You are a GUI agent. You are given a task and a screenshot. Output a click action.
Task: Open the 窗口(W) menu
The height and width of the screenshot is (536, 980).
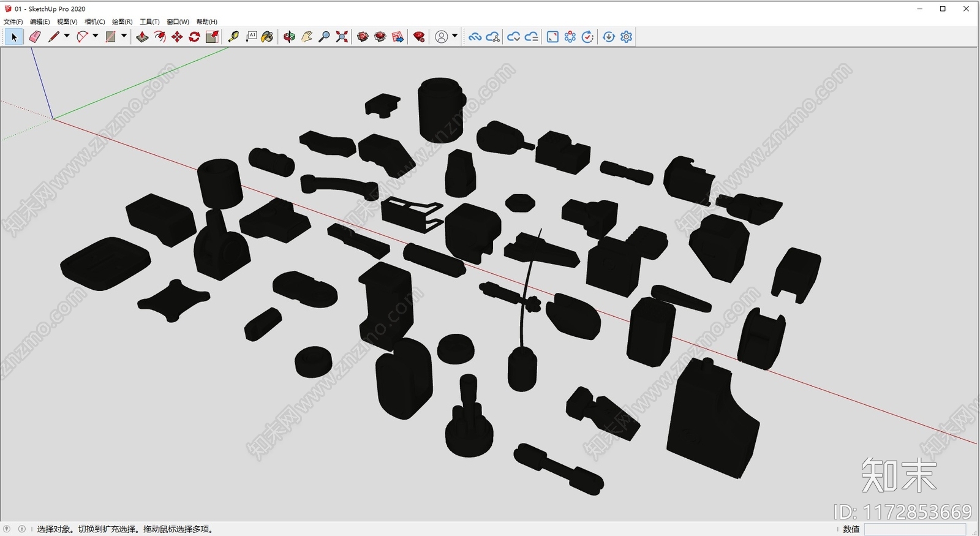point(178,21)
